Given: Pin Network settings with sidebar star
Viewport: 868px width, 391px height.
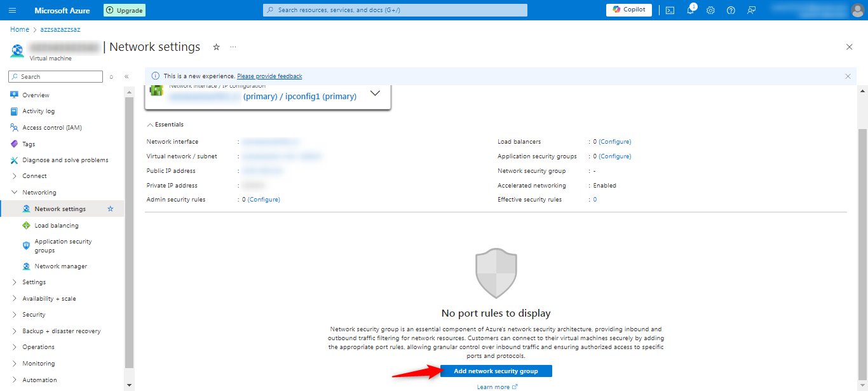Looking at the screenshot, I should click(111, 209).
